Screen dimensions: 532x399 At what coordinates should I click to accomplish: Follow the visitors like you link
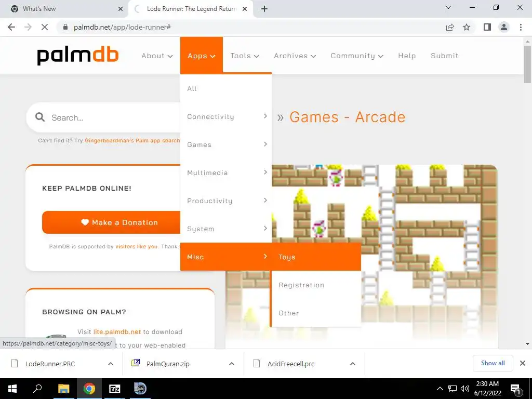coord(137,246)
